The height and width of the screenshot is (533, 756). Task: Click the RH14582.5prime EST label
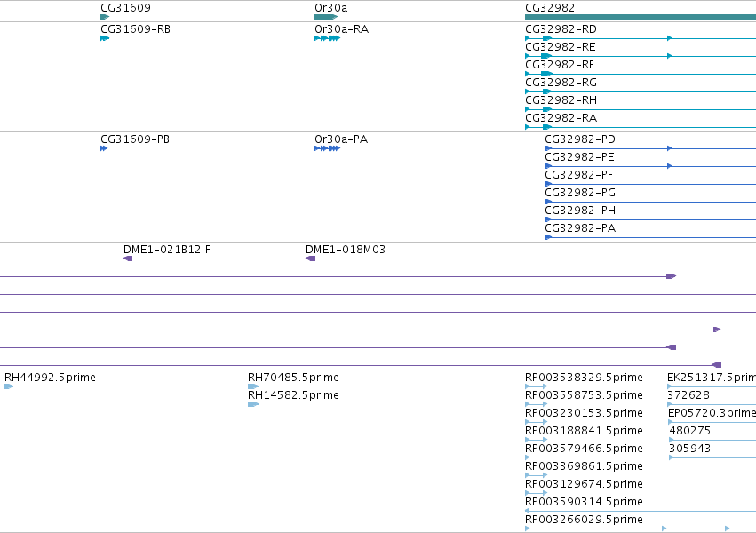click(293, 395)
